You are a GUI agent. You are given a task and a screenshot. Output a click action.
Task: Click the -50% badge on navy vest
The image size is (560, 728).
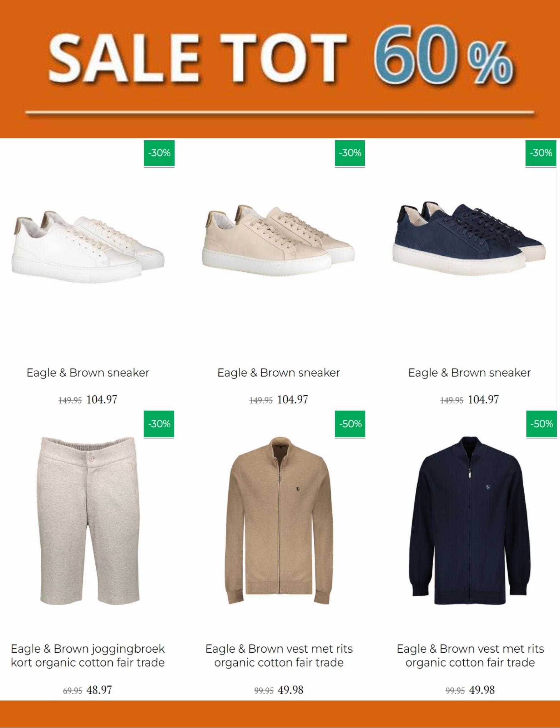[x=541, y=424]
